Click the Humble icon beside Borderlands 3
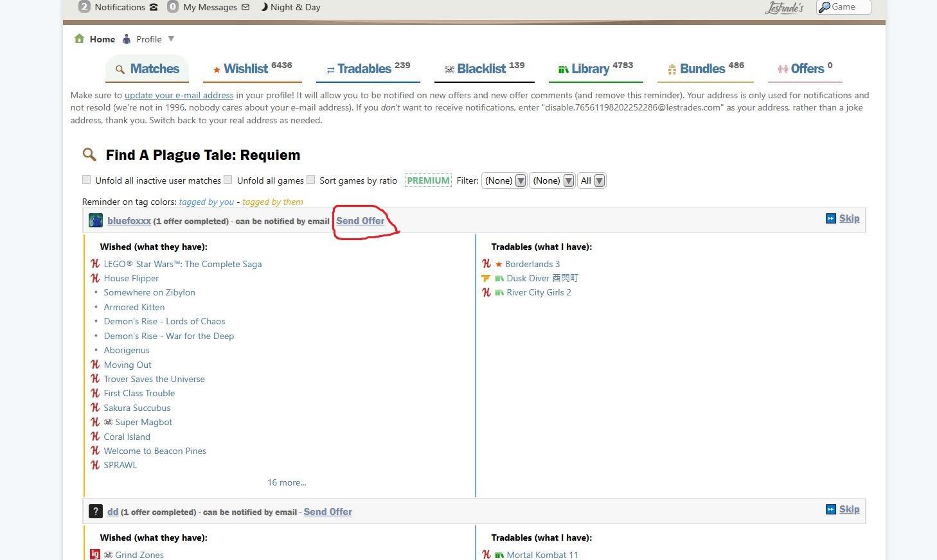Image resolution: width=937 pixels, height=560 pixels. point(486,264)
